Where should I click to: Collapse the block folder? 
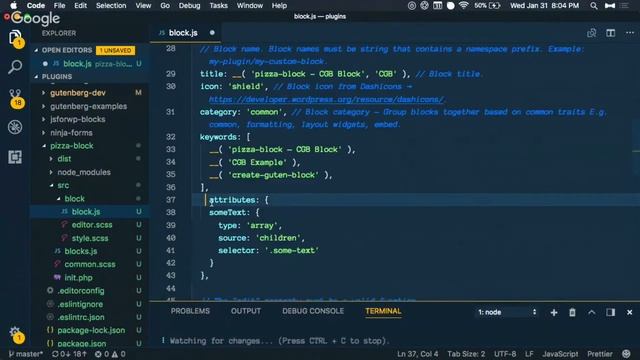tap(74, 199)
